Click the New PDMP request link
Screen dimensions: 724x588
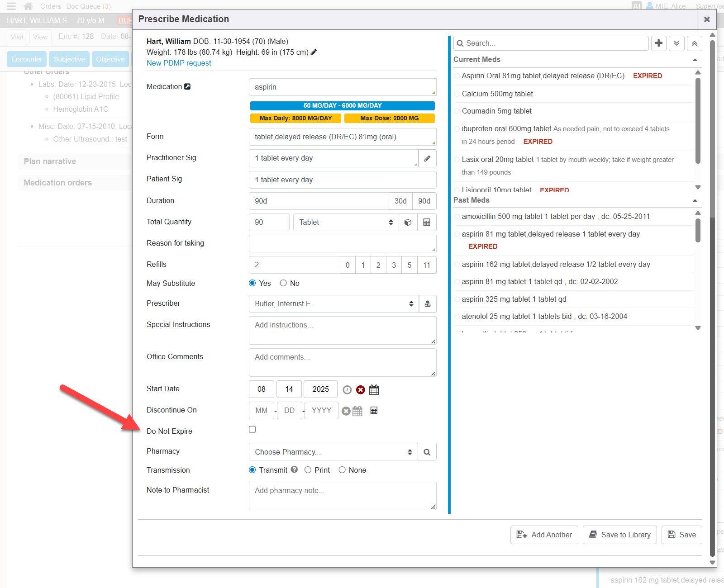pos(179,63)
